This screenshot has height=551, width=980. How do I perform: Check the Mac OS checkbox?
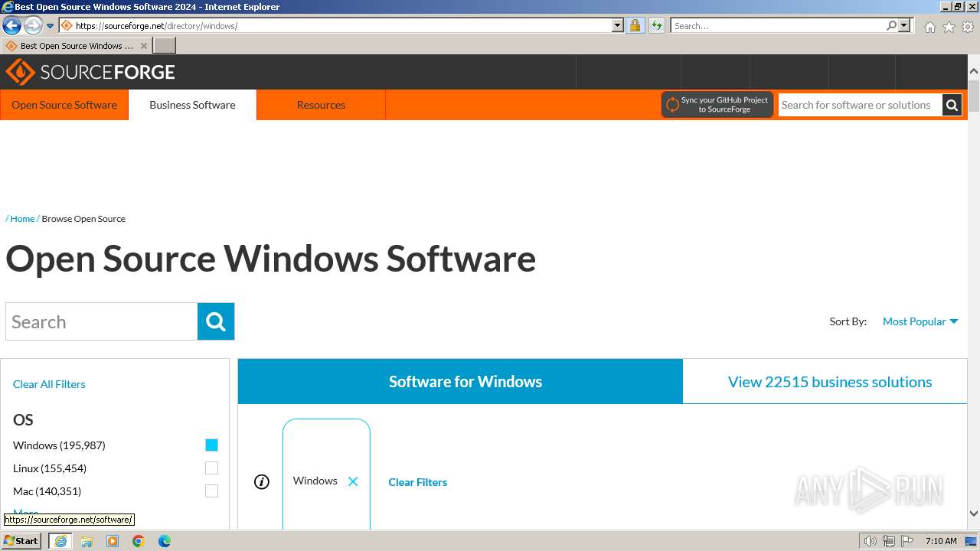(211, 491)
